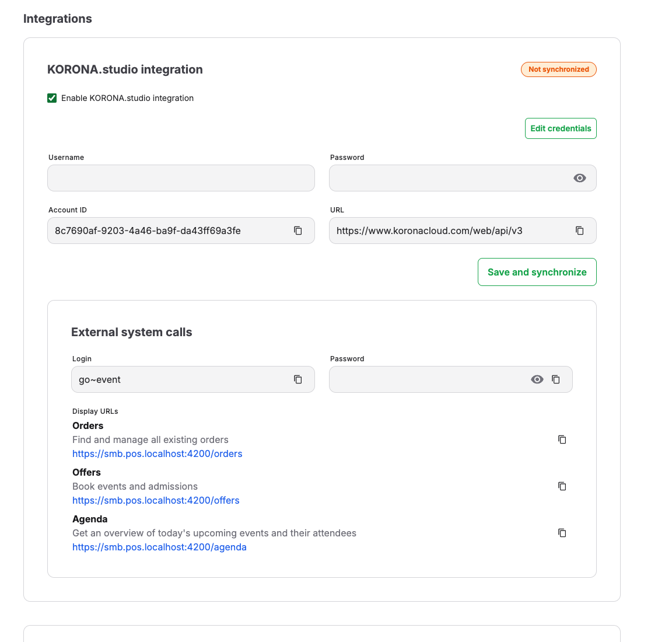Open the smb.pos.localhost offers link
The height and width of the screenshot is (642, 672).
click(156, 501)
